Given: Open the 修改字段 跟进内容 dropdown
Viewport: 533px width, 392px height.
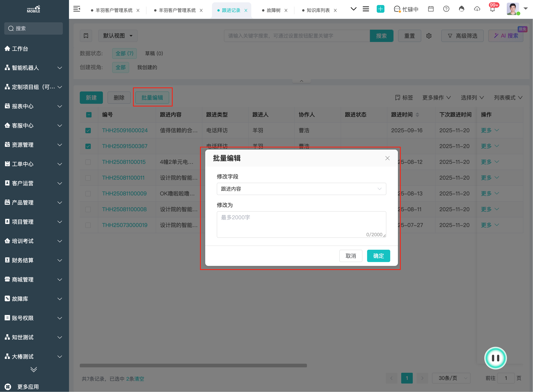Looking at the screenshot, I should tap(301, 189).
